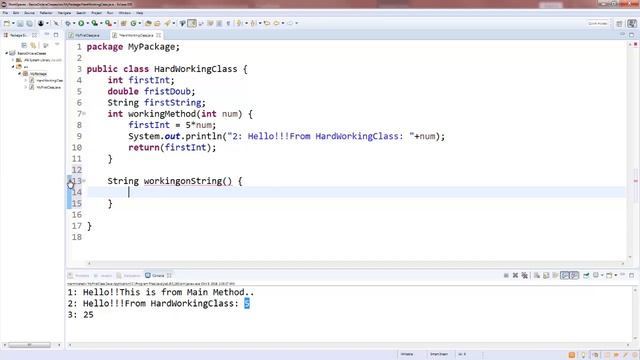Switch to the MyFirstClass.java editor tab

click(87, 36)
